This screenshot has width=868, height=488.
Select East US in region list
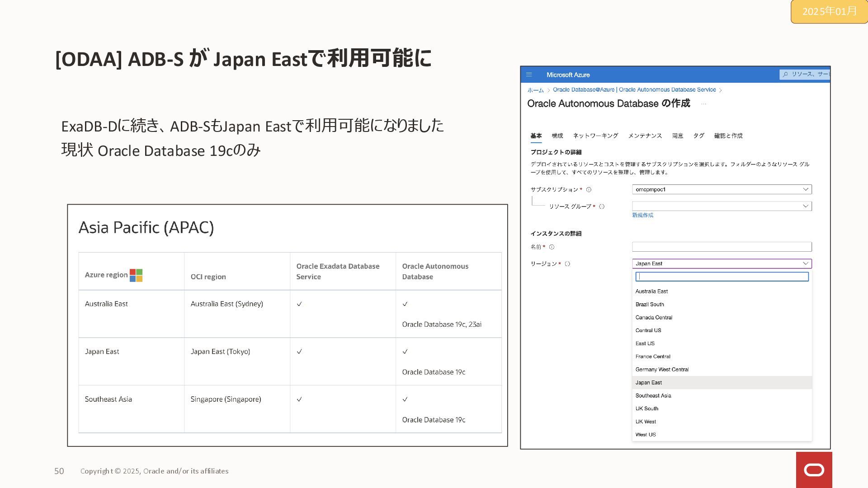pos(722,343)
